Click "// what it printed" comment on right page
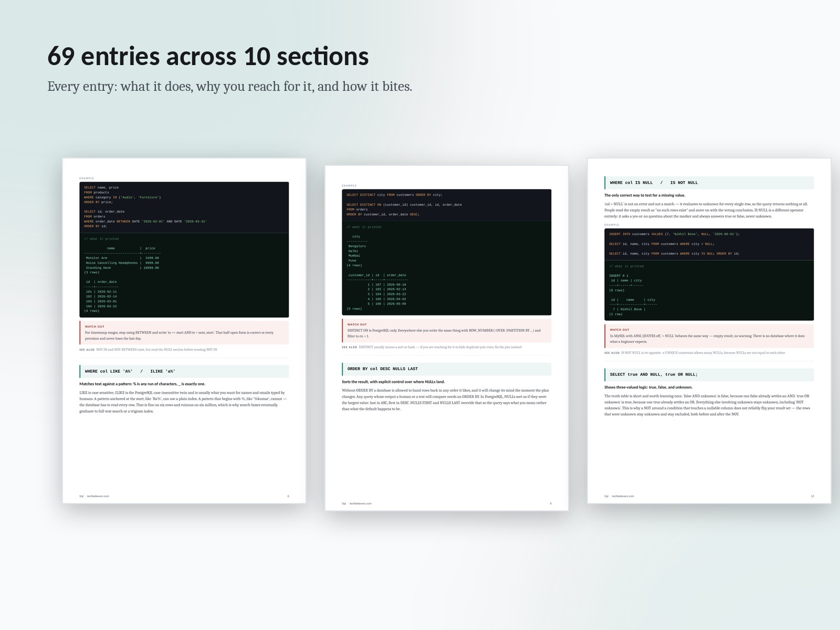The height and width of the screenshot is (630, 840). (x=626, y=266)
